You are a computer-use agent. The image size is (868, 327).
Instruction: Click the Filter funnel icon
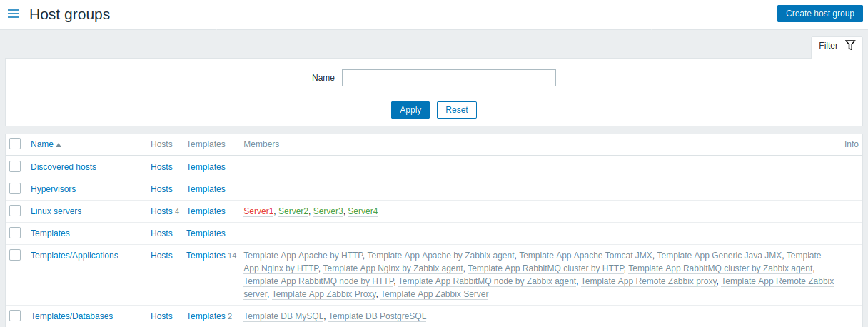point(849,45)
